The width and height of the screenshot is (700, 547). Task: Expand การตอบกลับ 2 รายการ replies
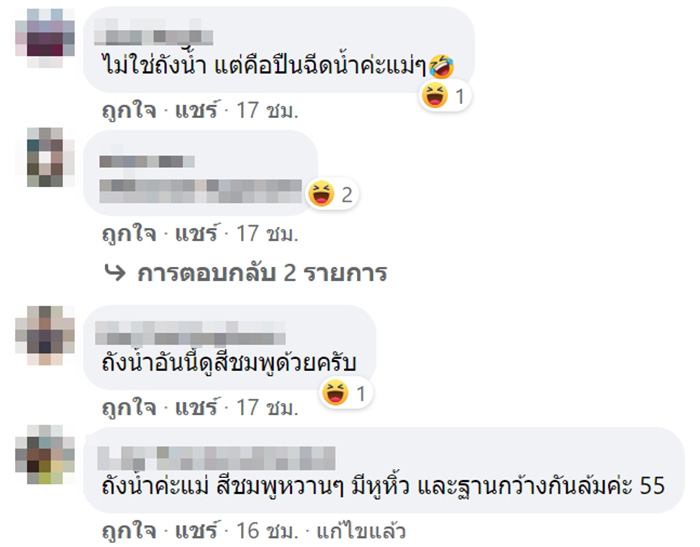(262, 272)
